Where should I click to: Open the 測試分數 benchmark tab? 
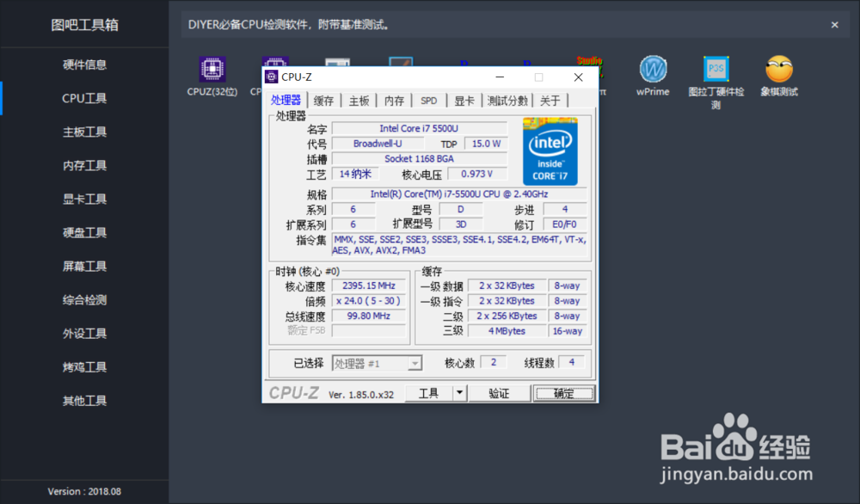(507, 101)
